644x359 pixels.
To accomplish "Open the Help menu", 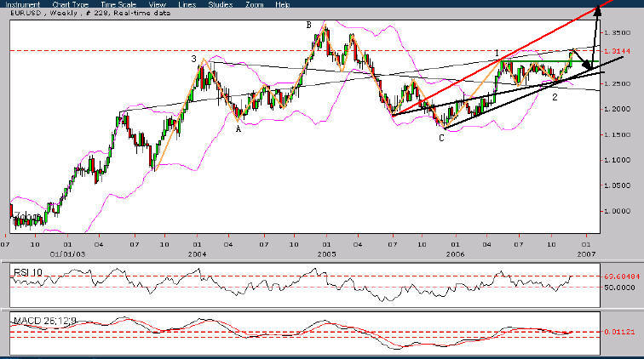I will point(283,4).
